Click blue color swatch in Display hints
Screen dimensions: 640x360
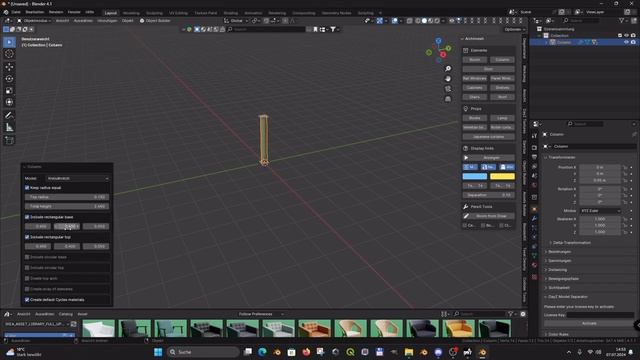[x=474, y=176]
